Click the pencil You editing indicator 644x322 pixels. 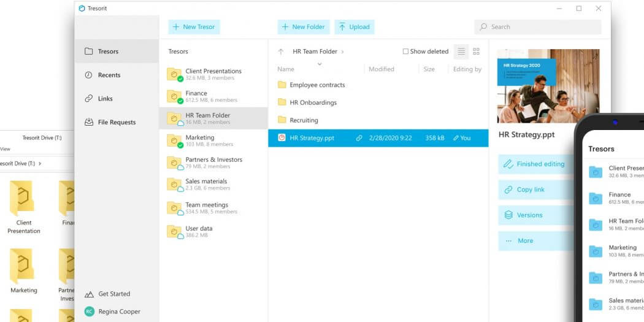[x=462, y=138]
